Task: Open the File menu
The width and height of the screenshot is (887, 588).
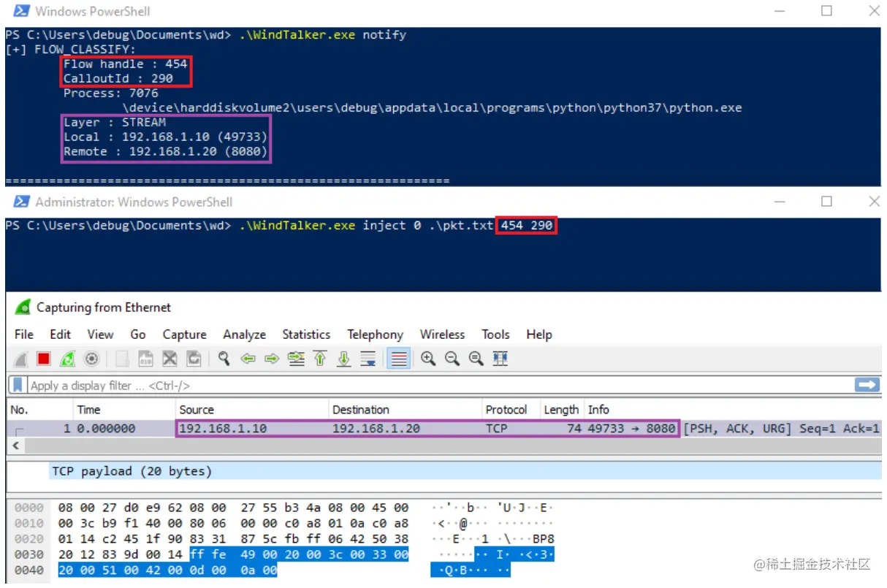Action: 24,334
